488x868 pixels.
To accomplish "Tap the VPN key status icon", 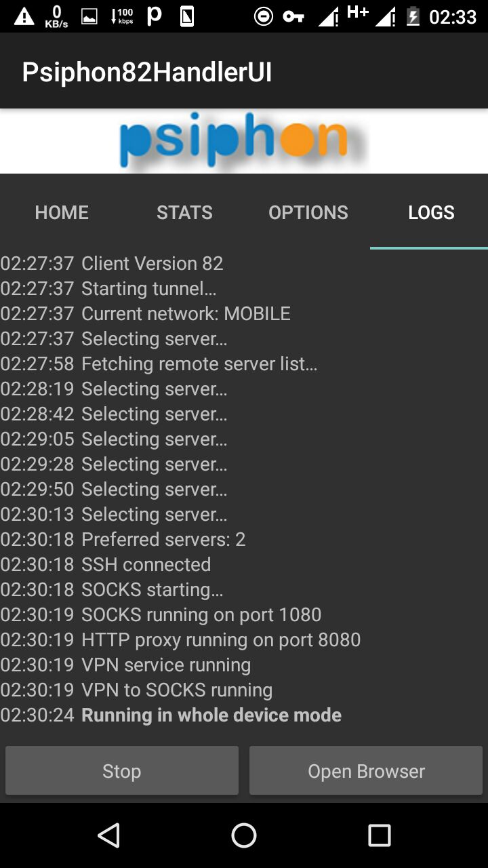I will [293, 17].
